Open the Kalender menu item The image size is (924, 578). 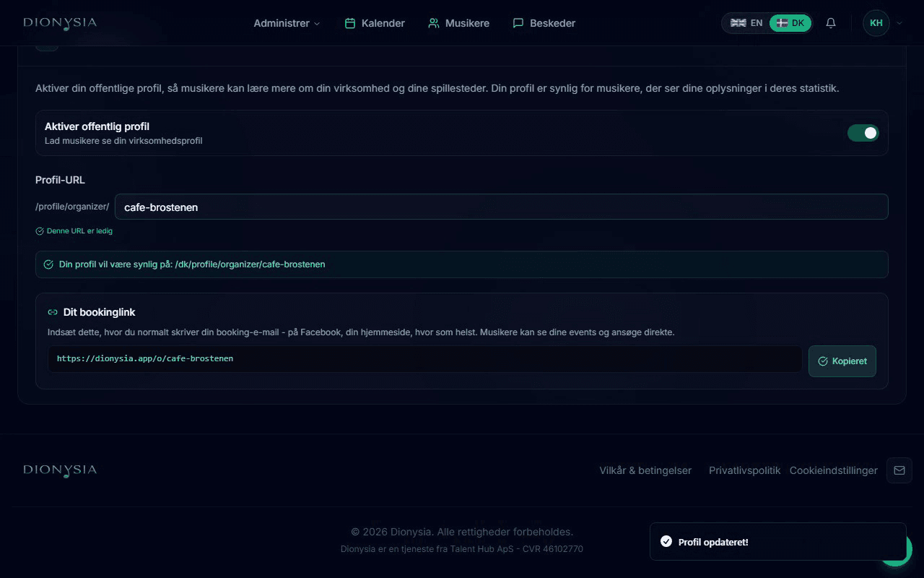[x=375, y=23]
